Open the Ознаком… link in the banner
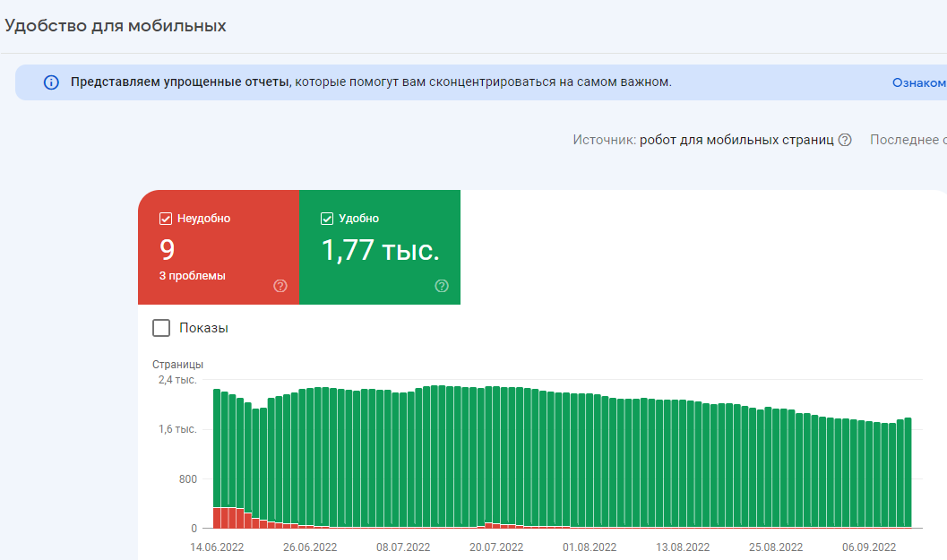The width and height of the screenshot is (947, 560). pyautogui.click(x=918, y=82)
